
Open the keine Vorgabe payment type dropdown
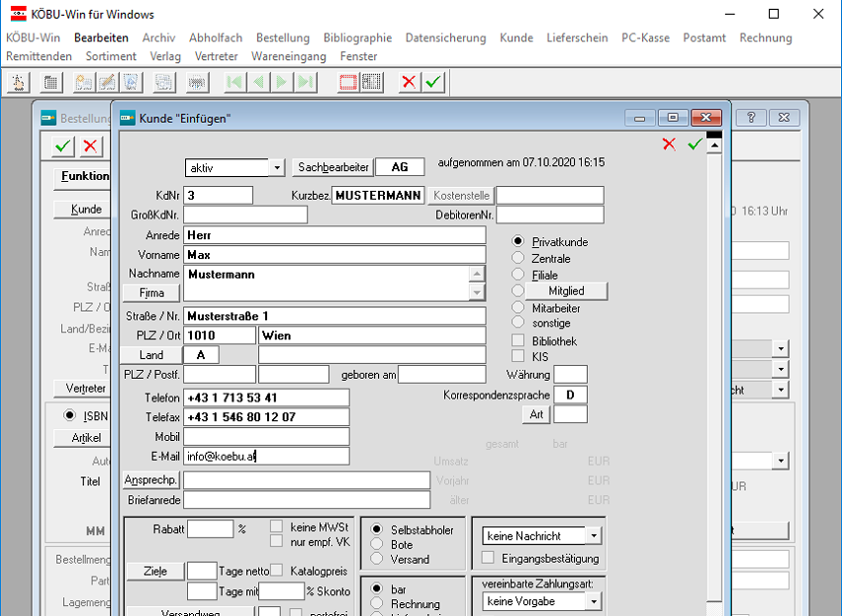(x=593, y=601)
